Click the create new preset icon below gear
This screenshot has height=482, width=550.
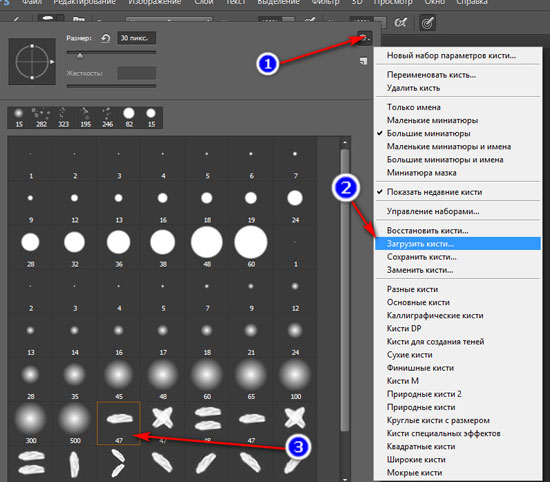click(363, 61)
